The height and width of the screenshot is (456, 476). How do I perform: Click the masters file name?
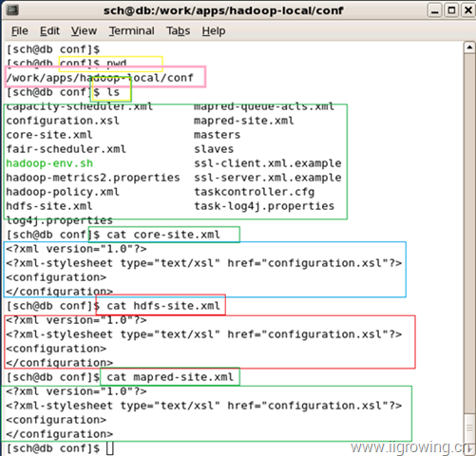coord(217,135)
